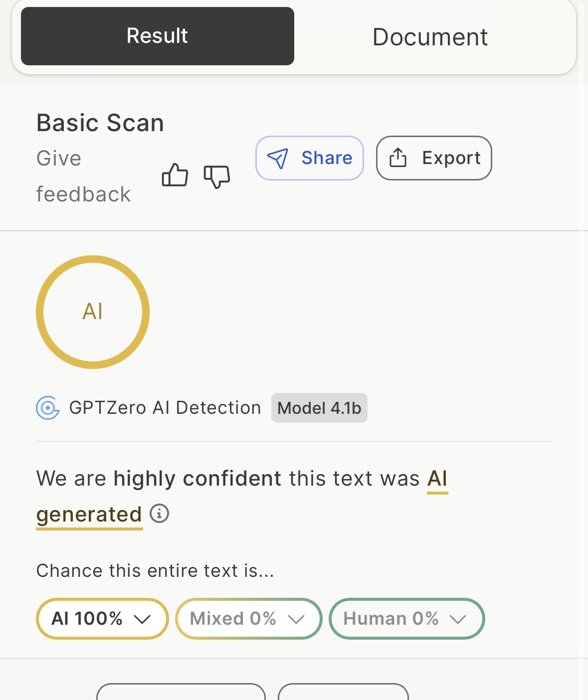Click the Model 4.1b badge
The height and width of the screenshot is (700, 588).
click(x=319, y=408)
